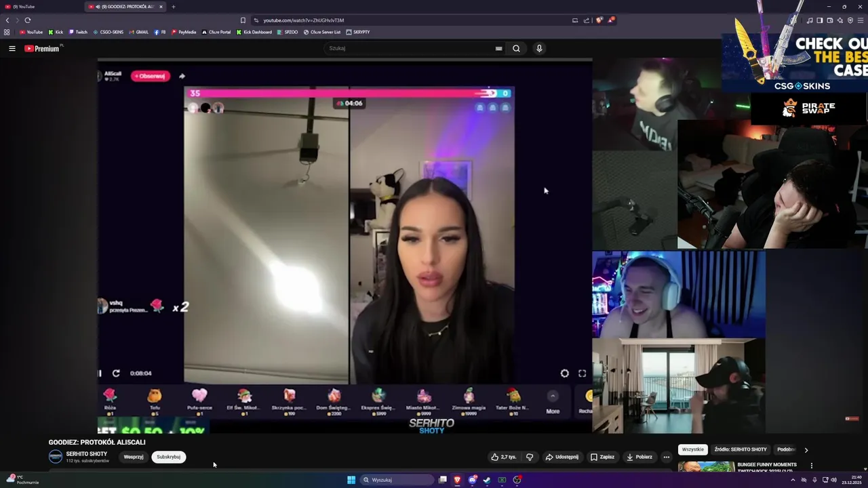
Task: Select the Wszystkie filter chip
Action: tap(692, 449)
